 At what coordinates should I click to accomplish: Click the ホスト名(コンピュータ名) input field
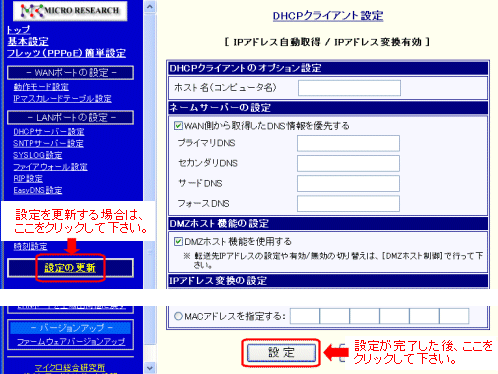349,88
